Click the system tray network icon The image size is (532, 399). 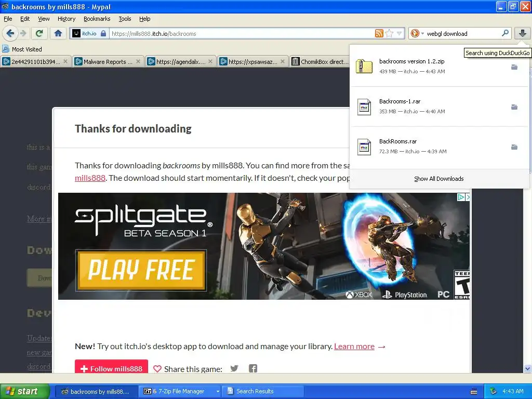coord(494,391)
